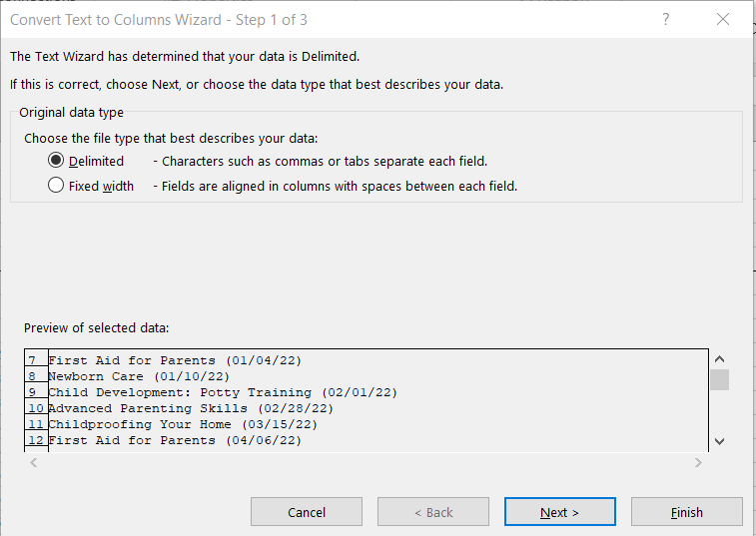Choose the Fixed width option
Image resolution: width=756 pixels, height=536 pixels.
coord(56,185)
